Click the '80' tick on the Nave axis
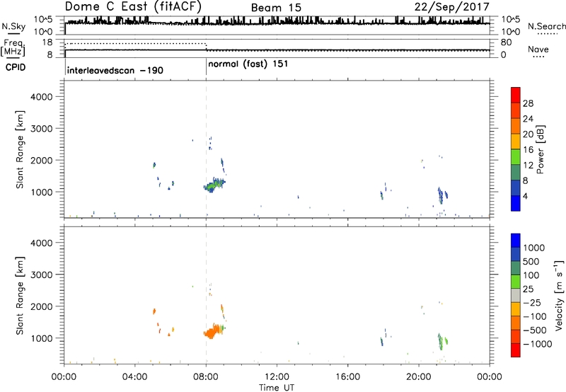Screen dimensions: 566x392 click(506, 42)
